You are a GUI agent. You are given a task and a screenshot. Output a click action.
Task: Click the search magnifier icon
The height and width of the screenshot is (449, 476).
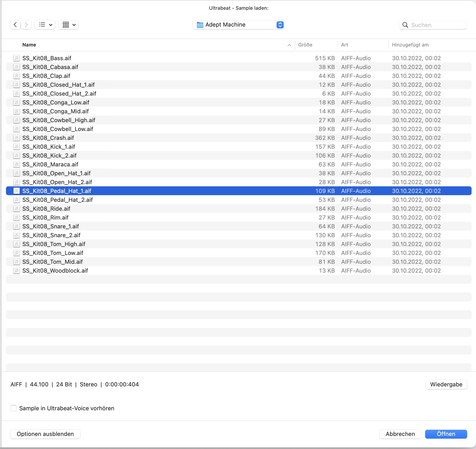tap(405, 25)
